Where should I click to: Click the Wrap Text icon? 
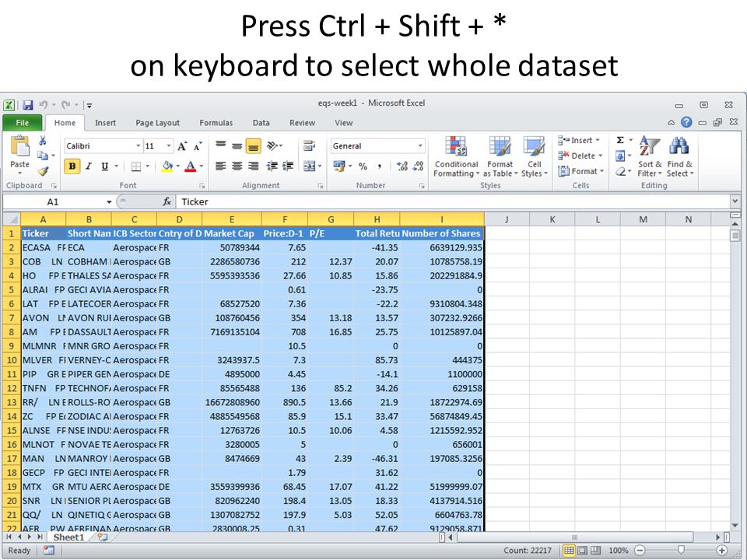pos(309,145)
